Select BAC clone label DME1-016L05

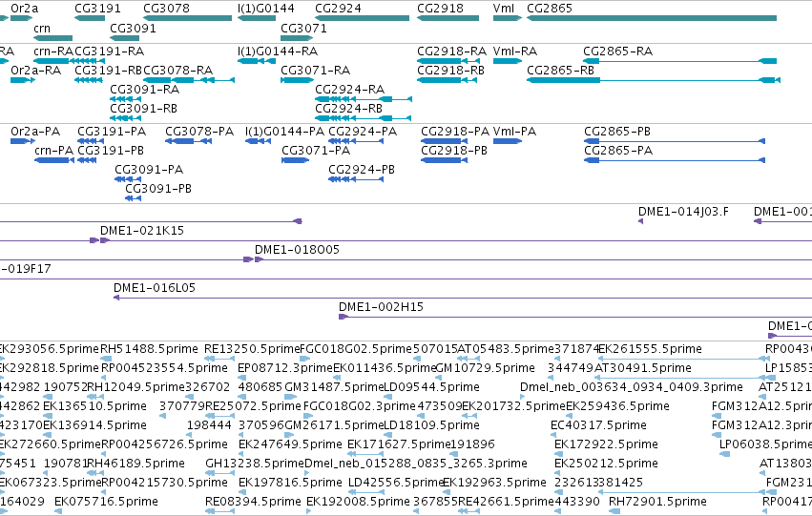click(x=155, y=288)
